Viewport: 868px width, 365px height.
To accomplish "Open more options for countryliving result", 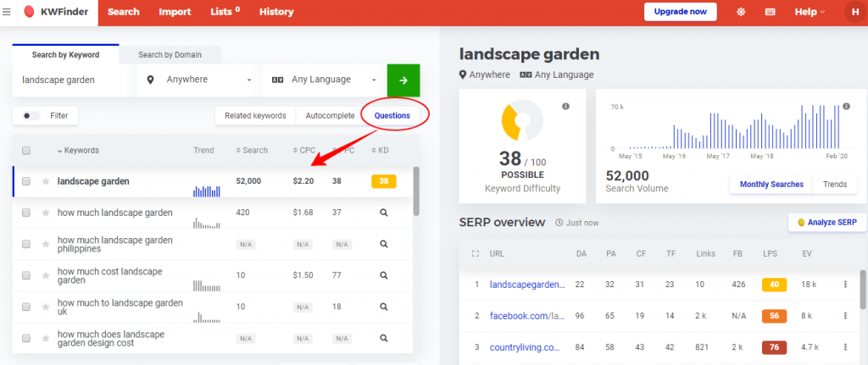I will [845, 348].
